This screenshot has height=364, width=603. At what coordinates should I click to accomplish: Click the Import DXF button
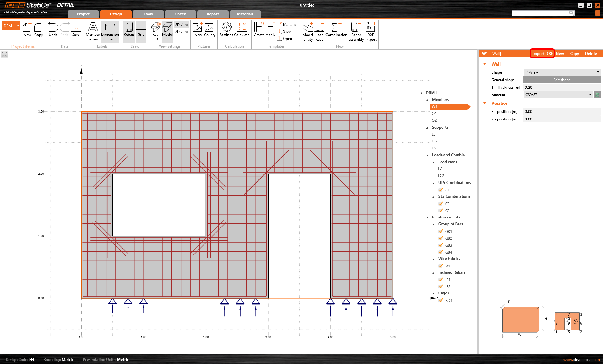(x=542, y=54)
